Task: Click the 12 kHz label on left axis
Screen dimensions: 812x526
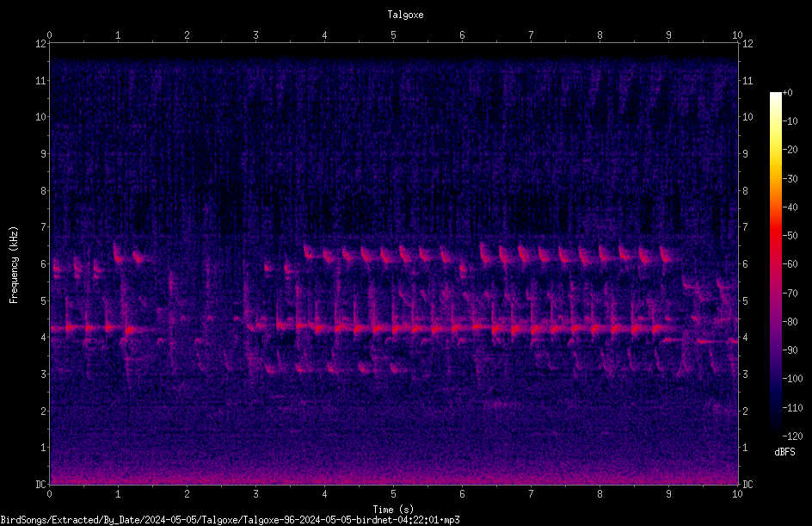Action: [41, 44]
